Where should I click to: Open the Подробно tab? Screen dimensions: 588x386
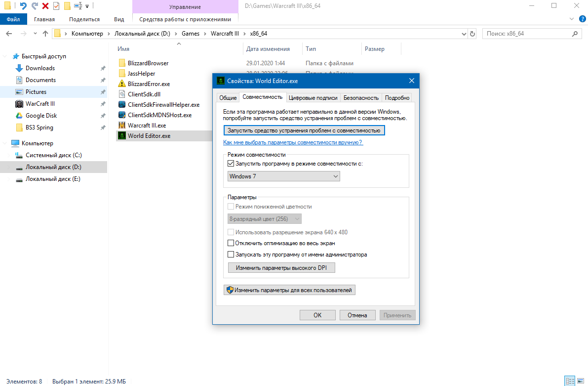pos(397,98)
